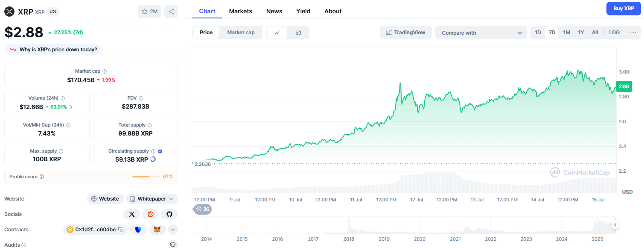Click the 2018 spike in overview timeline
644x248 pixels.
pos(349,225)
